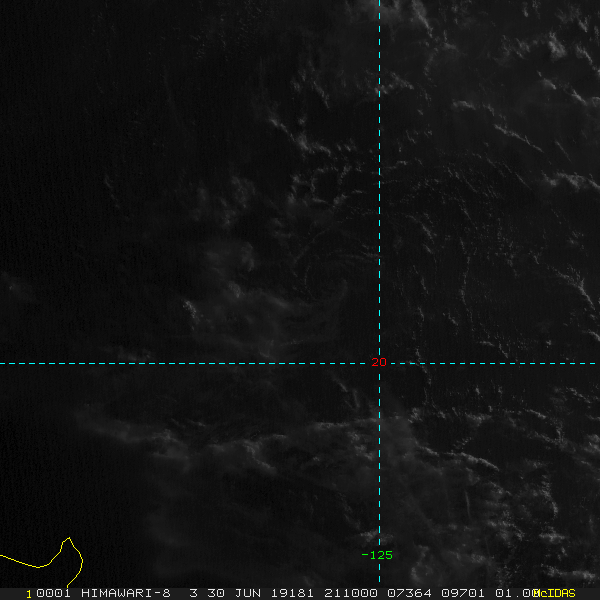Image resolution: width=600 pixels, height=600 pixels.
Task: Click the '09701' value in status line
Action: pos(463,593)
